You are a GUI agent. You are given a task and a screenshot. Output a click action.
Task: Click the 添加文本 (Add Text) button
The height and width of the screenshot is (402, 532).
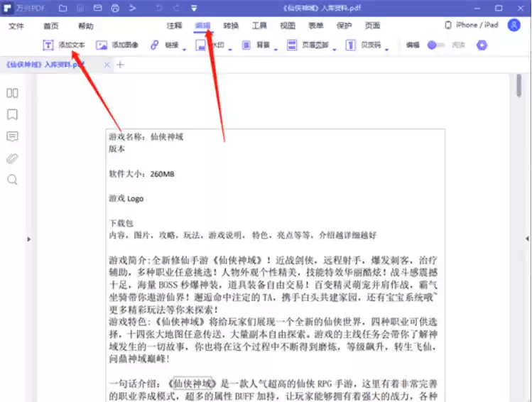click(64, 45)
